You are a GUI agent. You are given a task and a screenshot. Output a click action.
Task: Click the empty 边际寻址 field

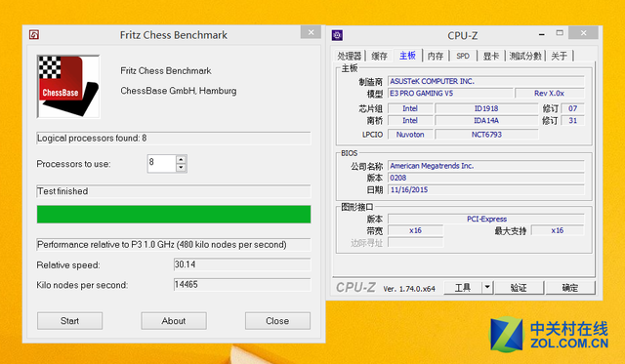coord(415,242)
